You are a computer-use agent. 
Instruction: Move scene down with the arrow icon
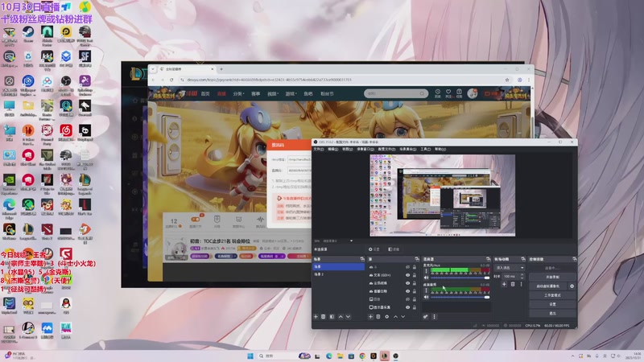[349, 316]
